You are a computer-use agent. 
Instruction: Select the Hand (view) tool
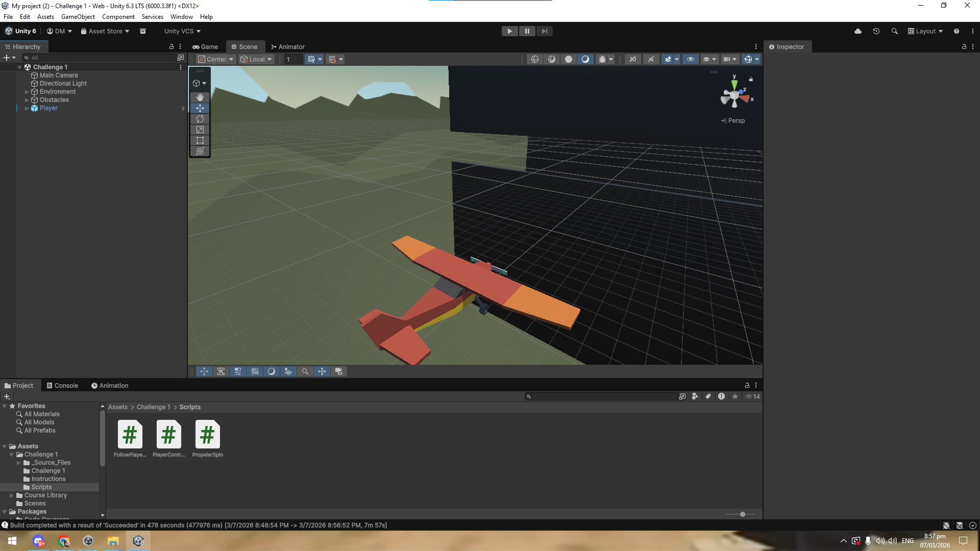(200, 97)
